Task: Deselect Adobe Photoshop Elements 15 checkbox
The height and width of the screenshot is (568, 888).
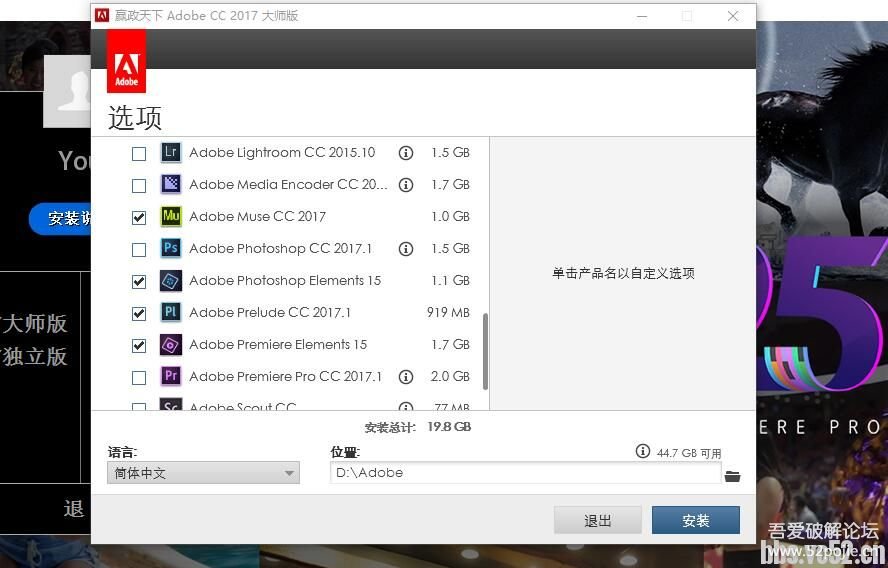Action: (139, 281)
